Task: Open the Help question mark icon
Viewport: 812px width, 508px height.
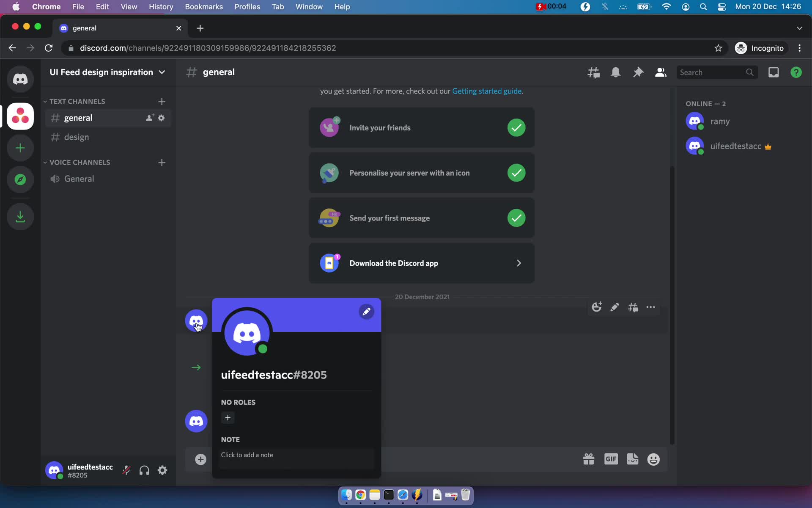Action: coord(796,72)
